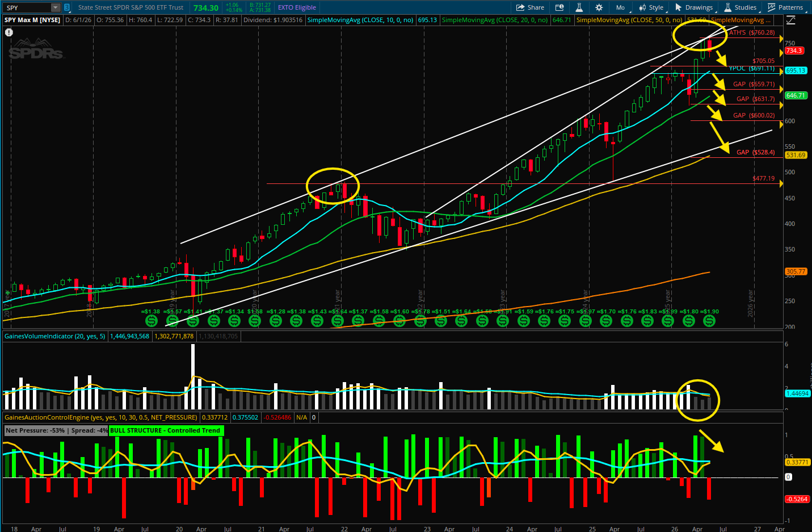Screen dimensions: 812x532
Task: Click the $1.60 dividend marker icon
Action: (399, 321)
